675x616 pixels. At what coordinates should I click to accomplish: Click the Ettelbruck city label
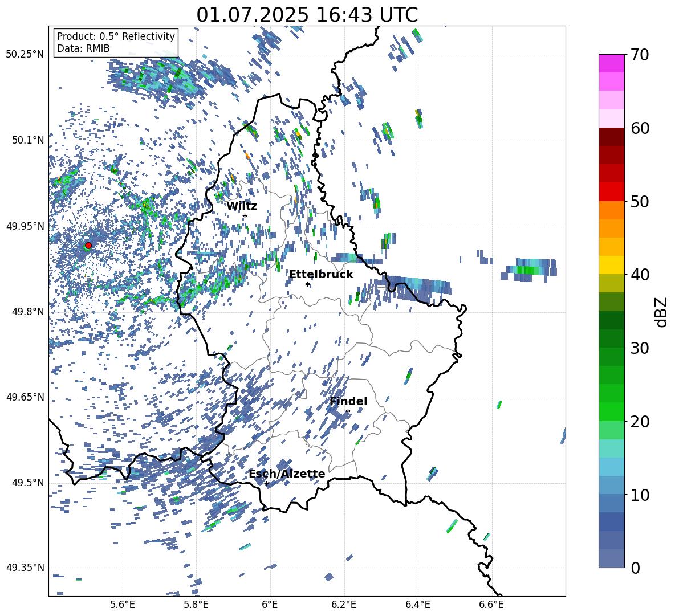click(321, 275)
